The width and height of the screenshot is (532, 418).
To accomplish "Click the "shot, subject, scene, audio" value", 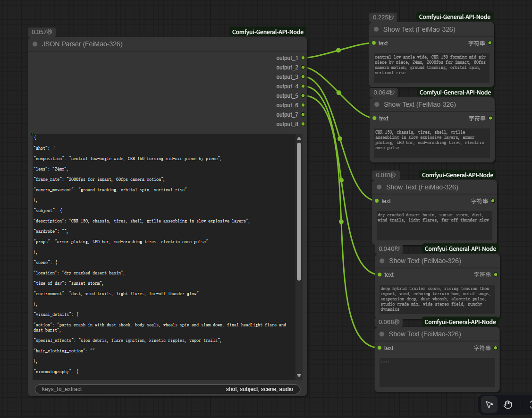I will pos(260,389).
